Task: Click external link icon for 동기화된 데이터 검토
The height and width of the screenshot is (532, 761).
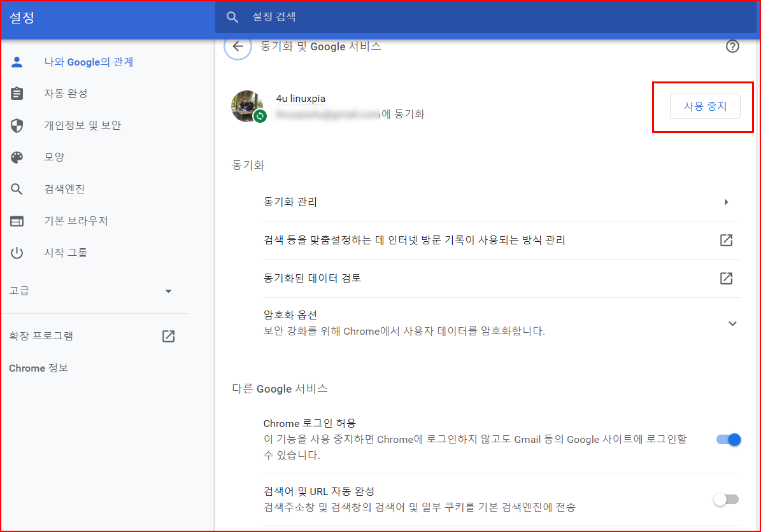Action: click(726, 278)
